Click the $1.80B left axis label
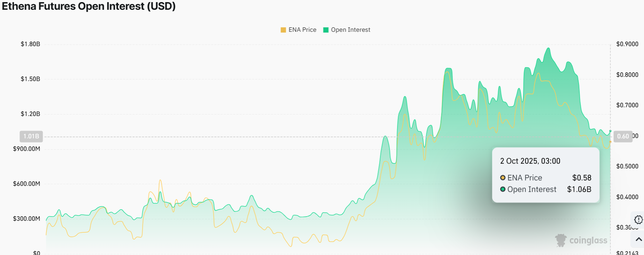The width and height of the screenshot is (644, 255). pos(30,44)
